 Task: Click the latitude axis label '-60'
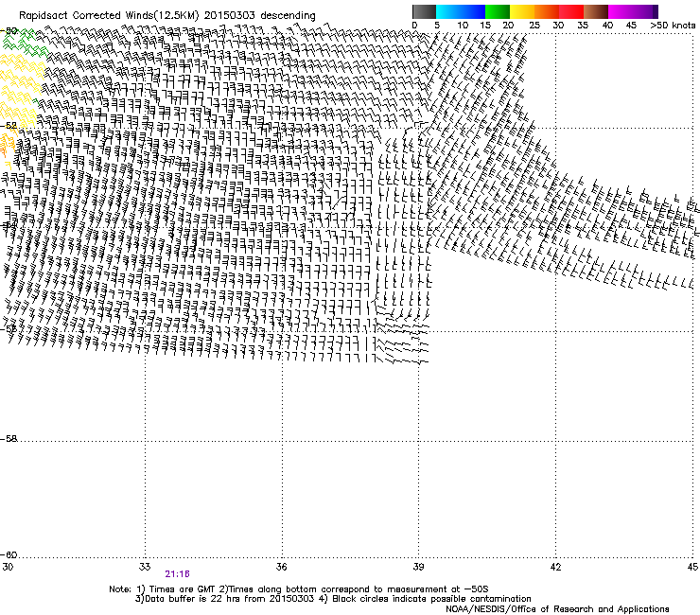(9, 555)
